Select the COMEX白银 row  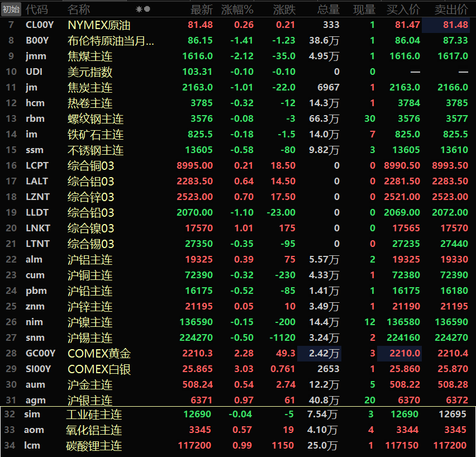[x=99, y=369]
